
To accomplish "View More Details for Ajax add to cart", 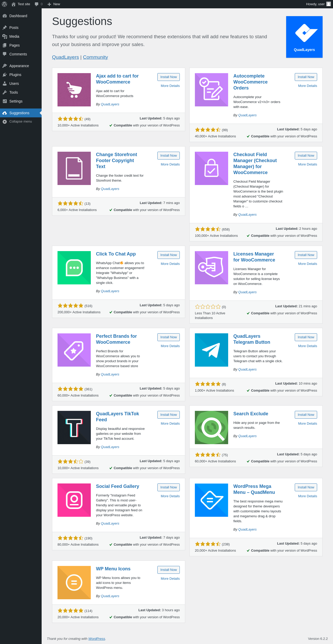I will pos(170,86).
